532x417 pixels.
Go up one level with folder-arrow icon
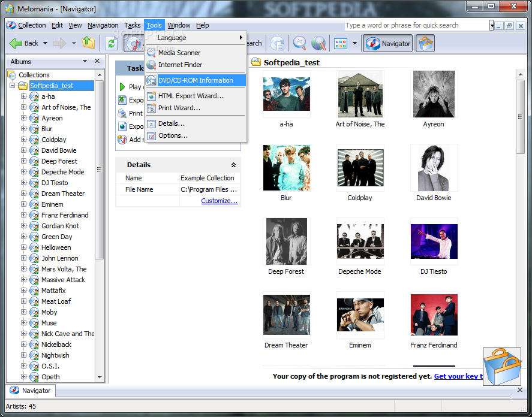point(89,43)
